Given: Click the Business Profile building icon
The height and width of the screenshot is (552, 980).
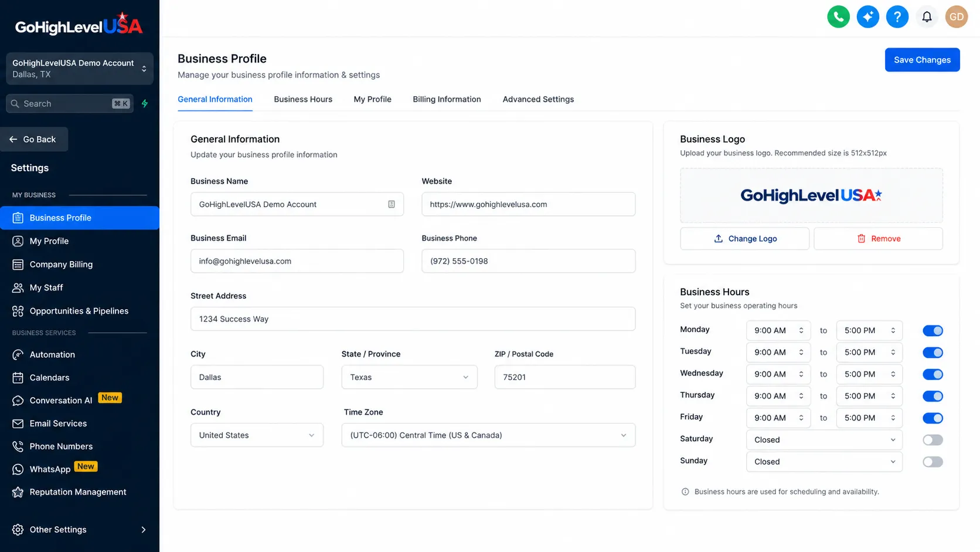Looking at the screenshot, I should pos(18,218).
